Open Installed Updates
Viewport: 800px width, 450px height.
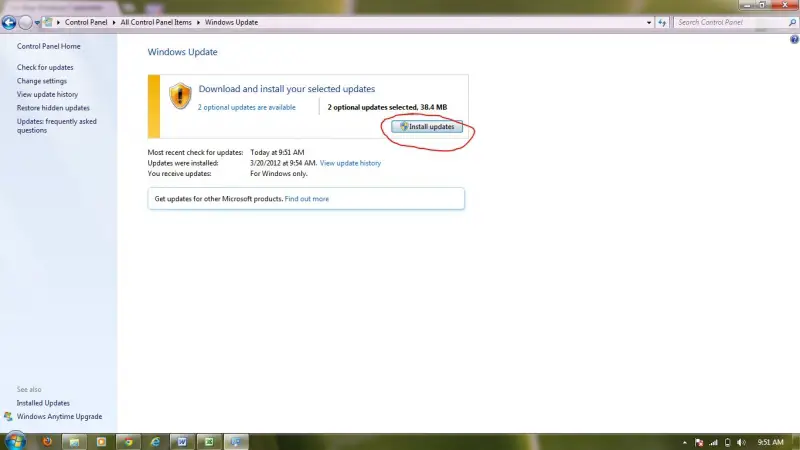43,403
